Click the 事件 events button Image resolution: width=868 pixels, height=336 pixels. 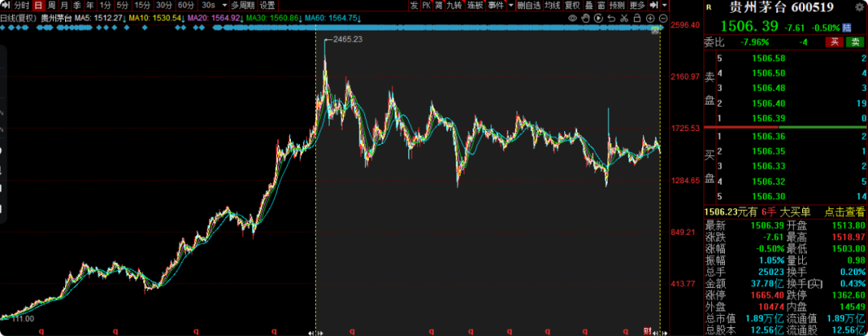[496, 6]
